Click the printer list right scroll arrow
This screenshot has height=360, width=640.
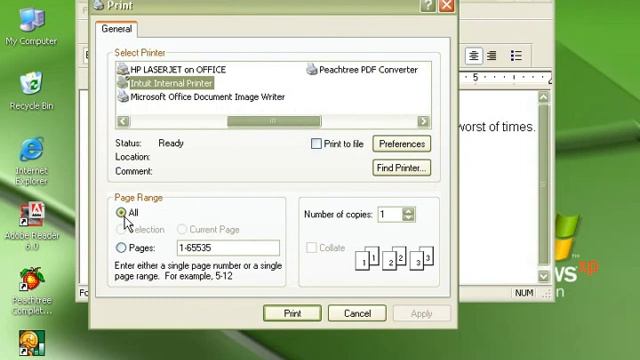[x=423, y=121]
